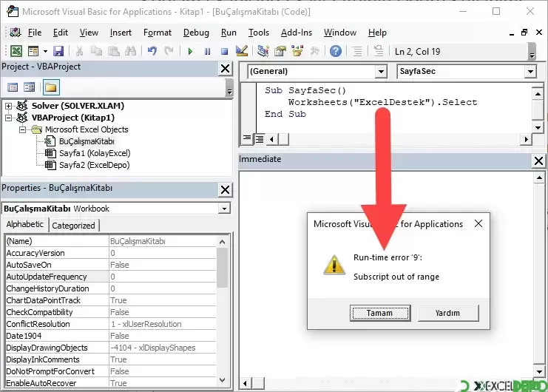The height and width of the screenshot is (392, 548).
Task: Click Full Module View button below code
Action: coord(260,139)
